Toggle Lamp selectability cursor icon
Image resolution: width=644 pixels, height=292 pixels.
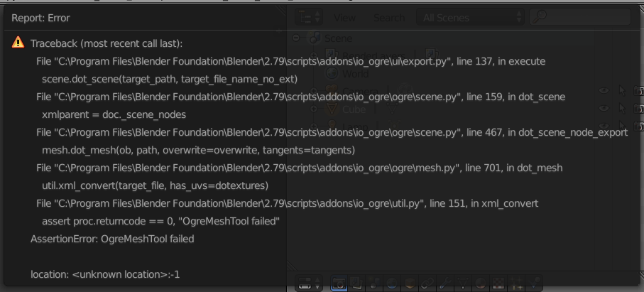point(622,126)
